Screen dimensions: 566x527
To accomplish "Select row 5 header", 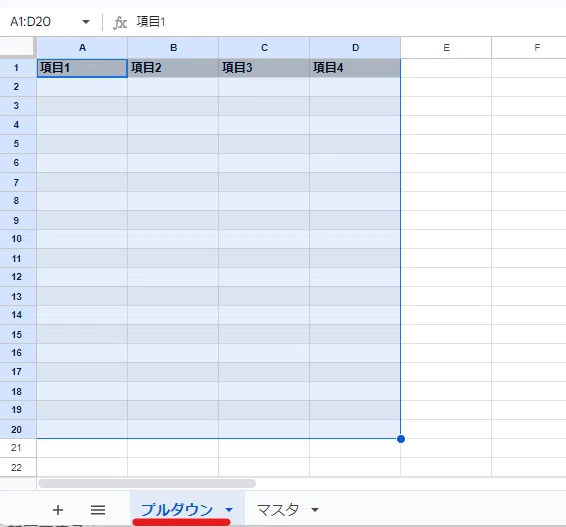I will (18, 144).
